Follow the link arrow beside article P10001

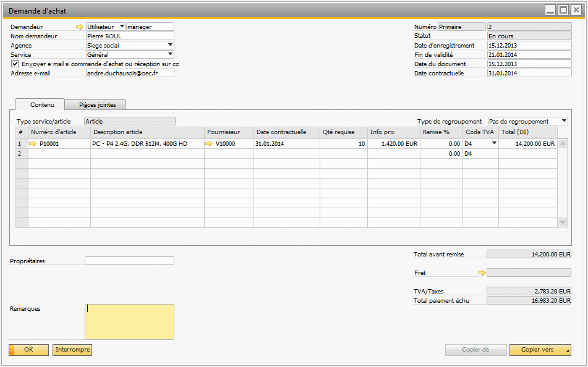pyautogui.click(x=34, y=143)
